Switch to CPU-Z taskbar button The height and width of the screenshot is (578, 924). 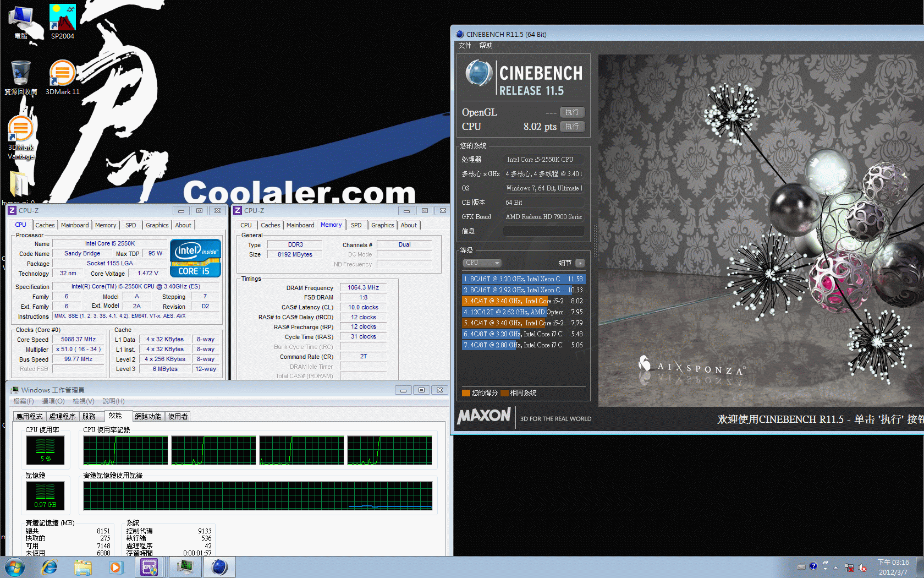(x=150, y=567)
